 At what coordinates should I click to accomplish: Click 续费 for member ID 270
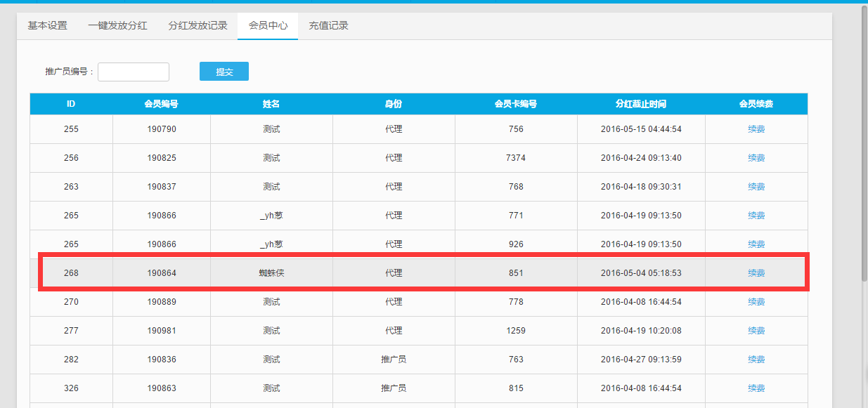coord(756,302)
